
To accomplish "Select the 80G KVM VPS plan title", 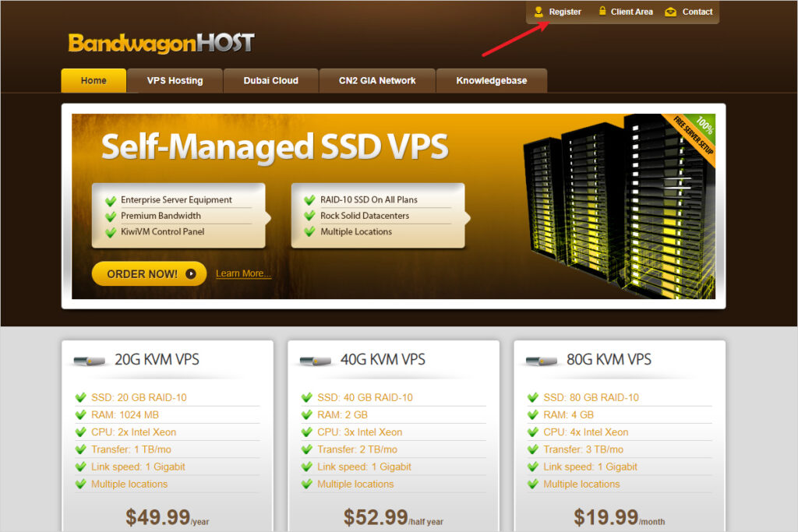I will click(609, 360).
